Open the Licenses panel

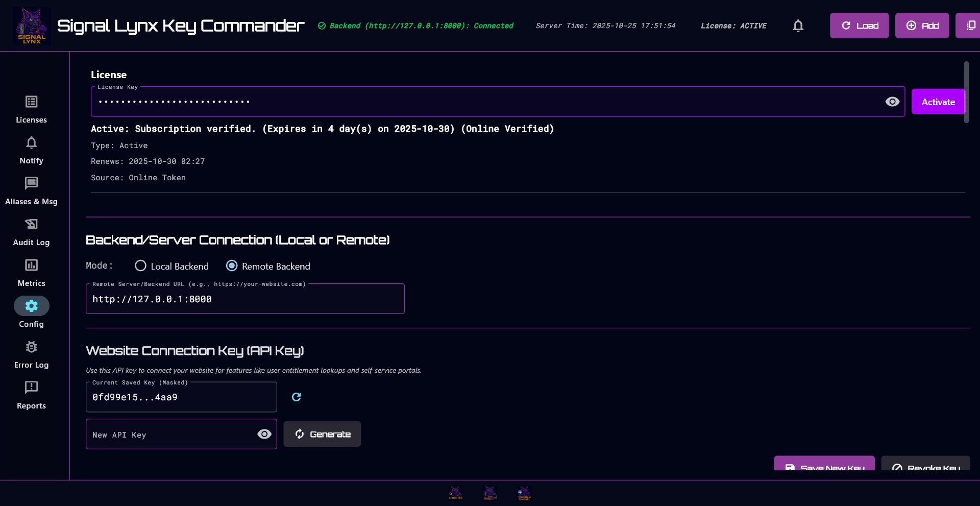tap(31, 108)
